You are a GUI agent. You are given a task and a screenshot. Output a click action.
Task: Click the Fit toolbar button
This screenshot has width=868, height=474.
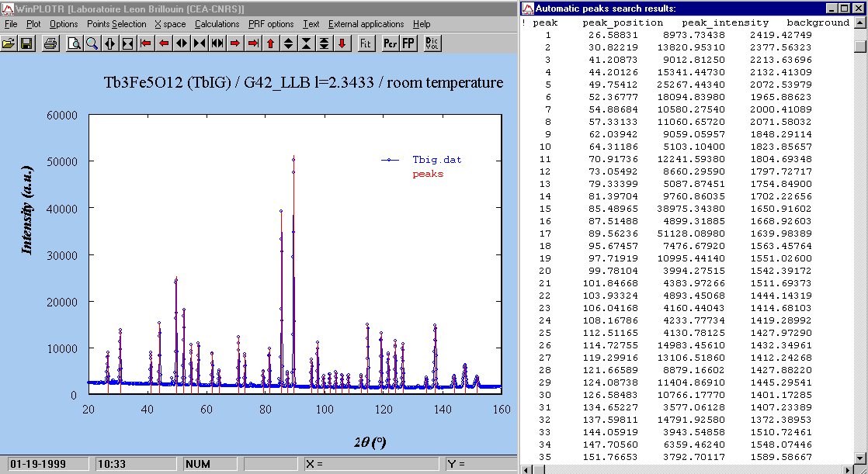tap(365, 43)
